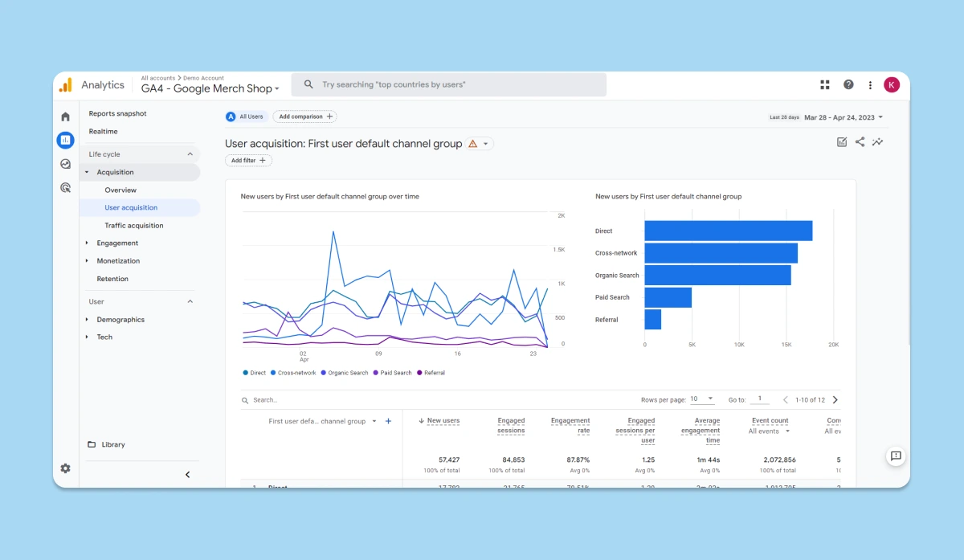Sort by Engaged sessions column header
This screenshot has width=964, height=560.
(511, 426)
